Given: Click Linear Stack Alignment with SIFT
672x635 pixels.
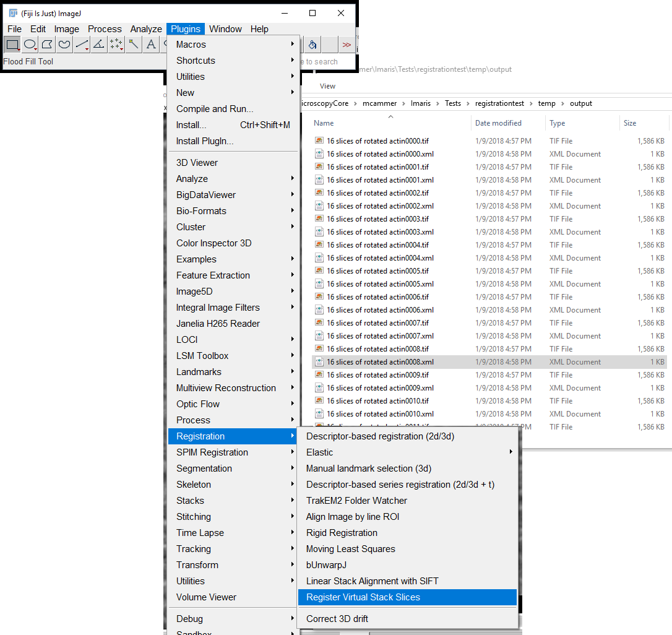Looking at the screenshot, I should coord(372,581).
